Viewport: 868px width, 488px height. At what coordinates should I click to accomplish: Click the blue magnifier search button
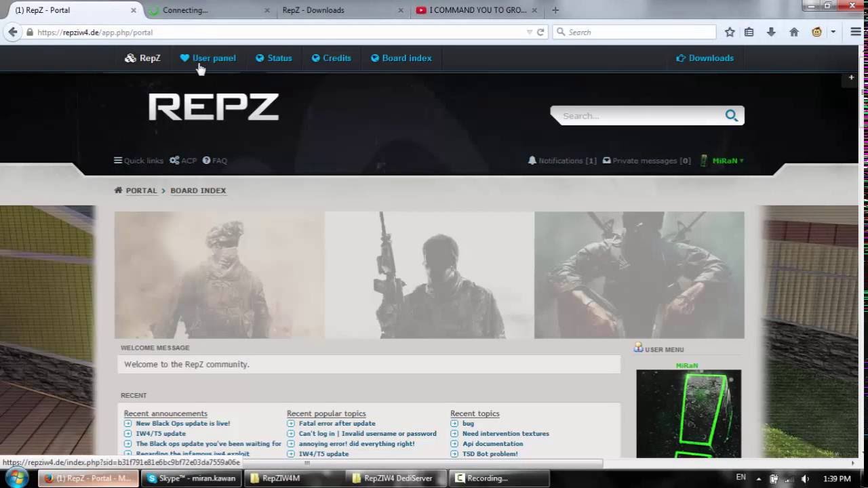(731, 116)
